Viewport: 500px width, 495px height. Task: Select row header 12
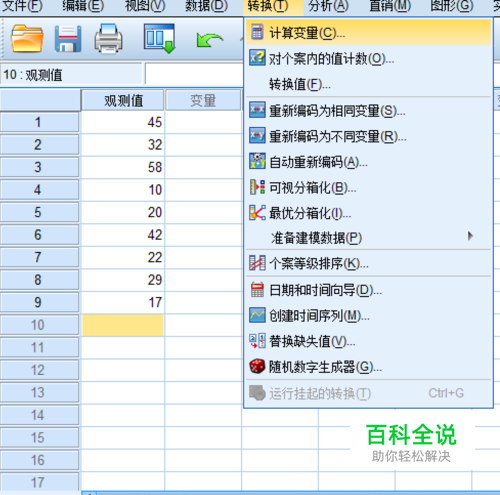40,370
